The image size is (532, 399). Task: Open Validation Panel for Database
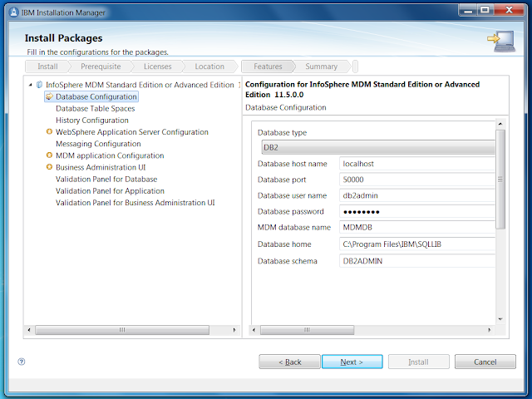pyautogui.click(x=106, y=180)
